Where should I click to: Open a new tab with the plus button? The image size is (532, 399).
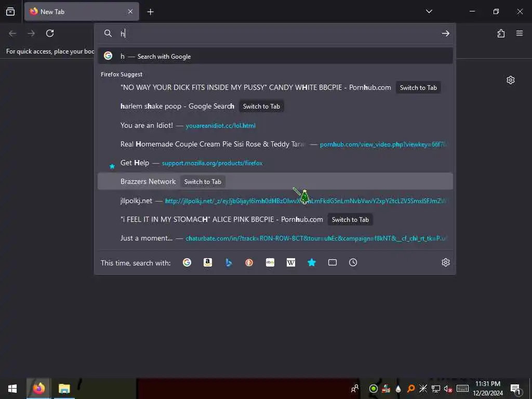point(150,12)
